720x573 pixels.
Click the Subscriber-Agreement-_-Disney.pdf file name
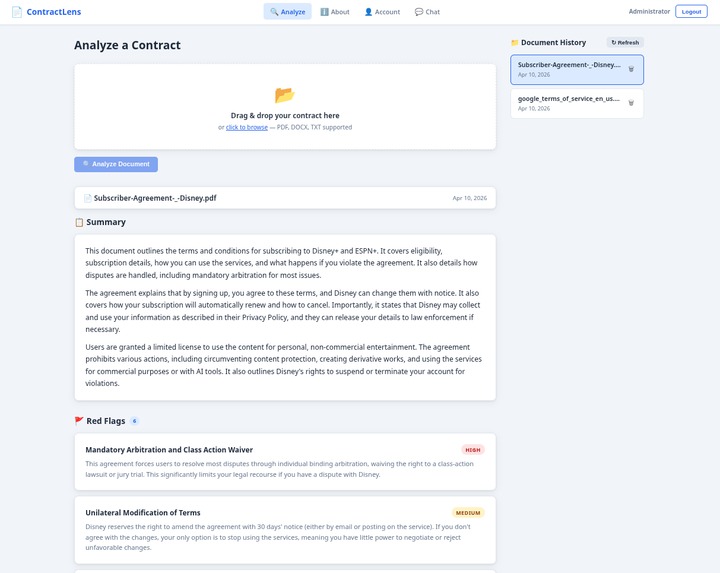pos(155,198)
